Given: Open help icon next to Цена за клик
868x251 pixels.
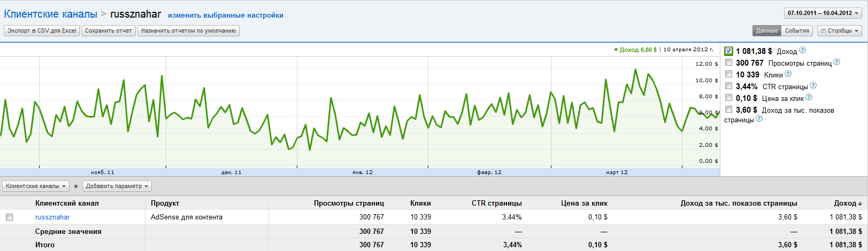Looking at the screenshot, I should (809, 97).
